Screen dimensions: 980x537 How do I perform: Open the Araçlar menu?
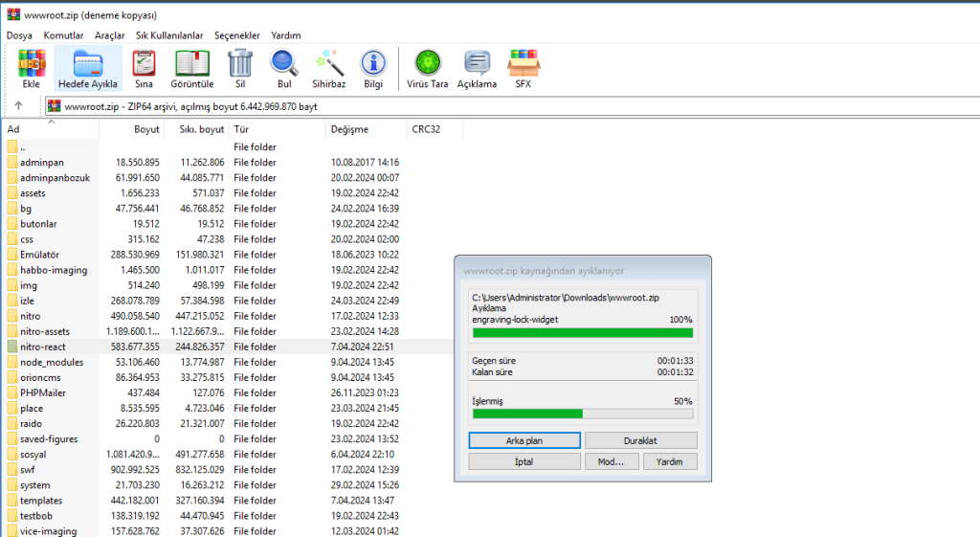(109, 35)
